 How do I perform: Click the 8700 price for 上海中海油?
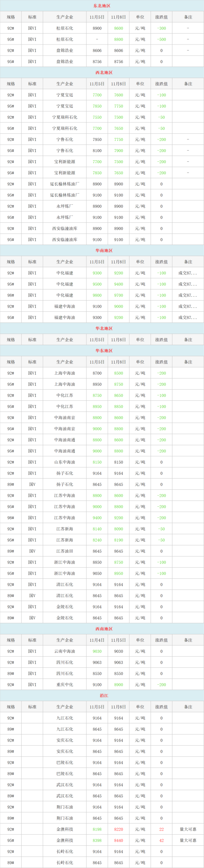[x=97, y=373]
